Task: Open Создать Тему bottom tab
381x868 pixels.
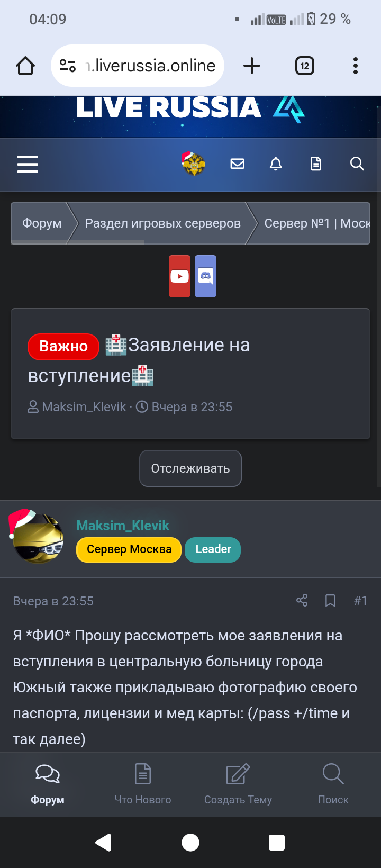Action: 238,784
